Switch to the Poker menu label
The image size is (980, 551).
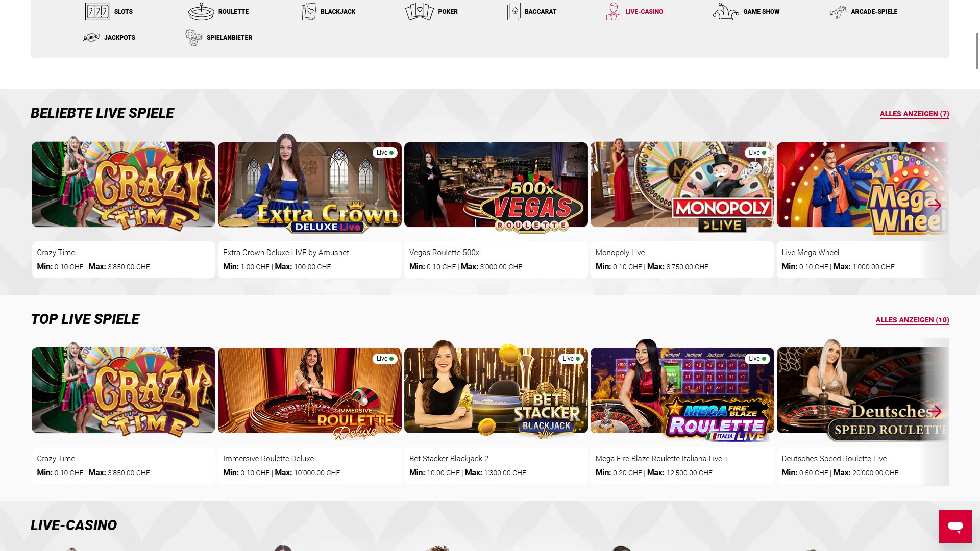(448, 11)
